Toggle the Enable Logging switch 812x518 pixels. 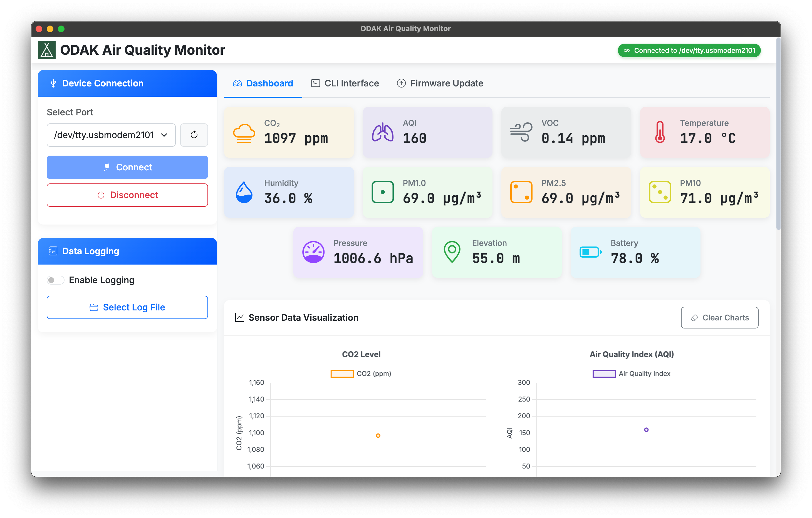[x=56, y=280]
